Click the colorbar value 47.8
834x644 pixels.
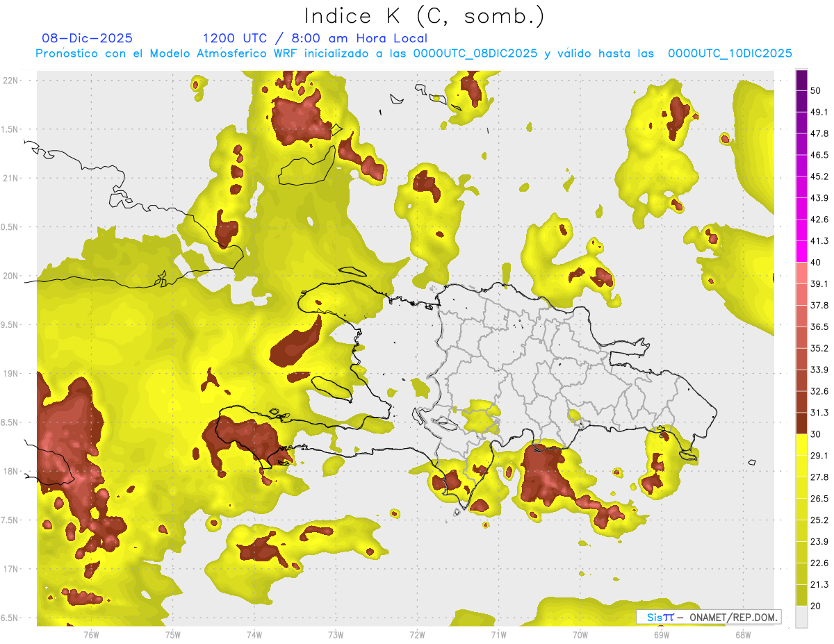819,133
